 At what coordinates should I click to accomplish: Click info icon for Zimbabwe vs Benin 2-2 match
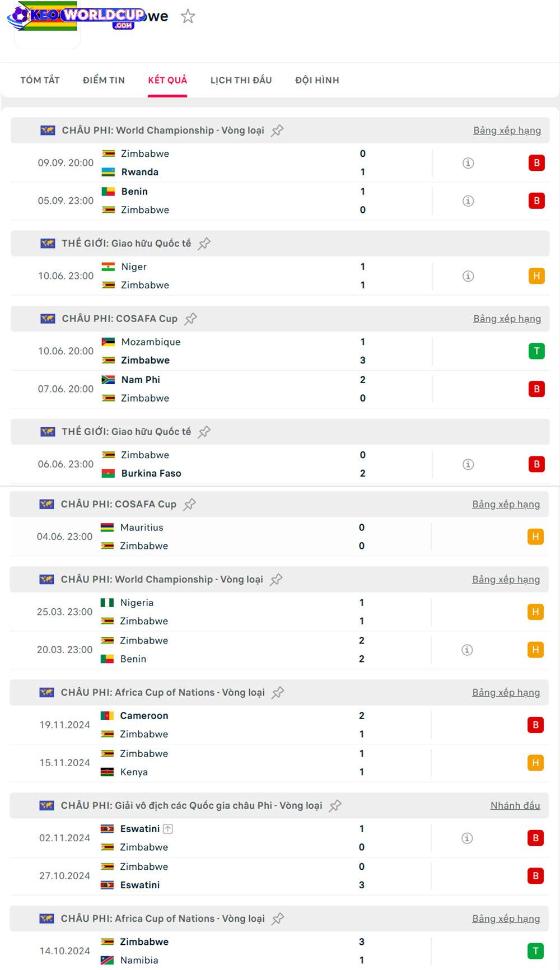(x=467, y=650)
